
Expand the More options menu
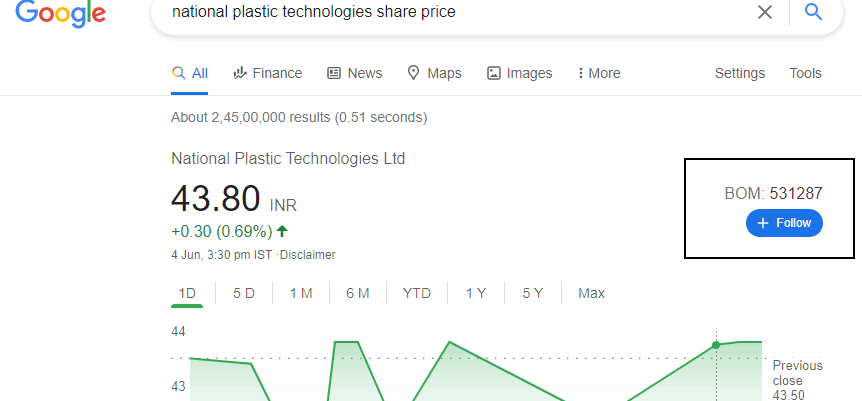coord(599,73)
